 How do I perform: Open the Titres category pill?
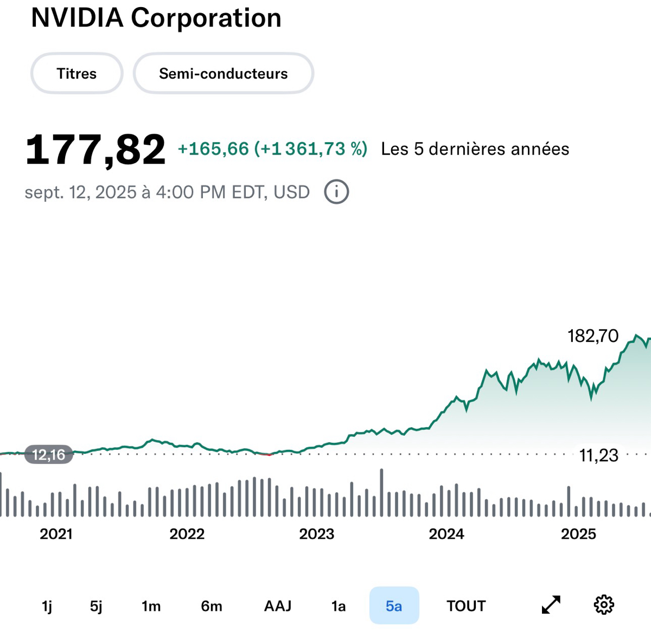point(76,74)
